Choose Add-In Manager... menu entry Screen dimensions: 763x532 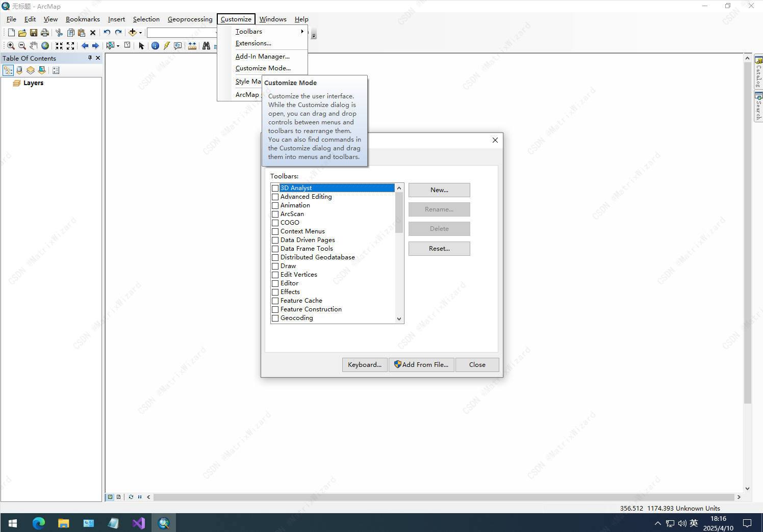(262, 57)
